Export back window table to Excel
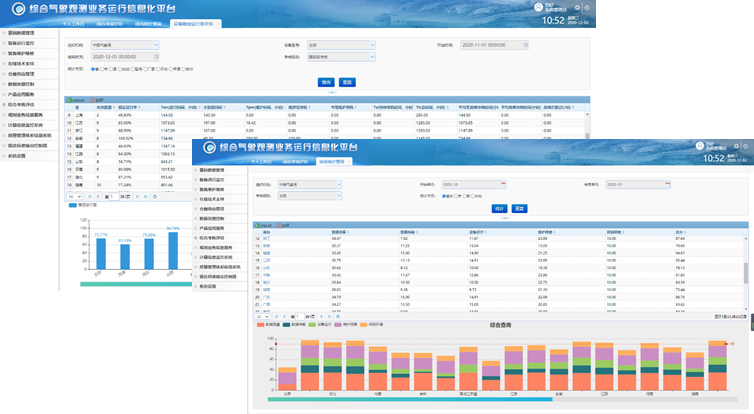Screen dimensions: 754x414 (x=73, y=100)
